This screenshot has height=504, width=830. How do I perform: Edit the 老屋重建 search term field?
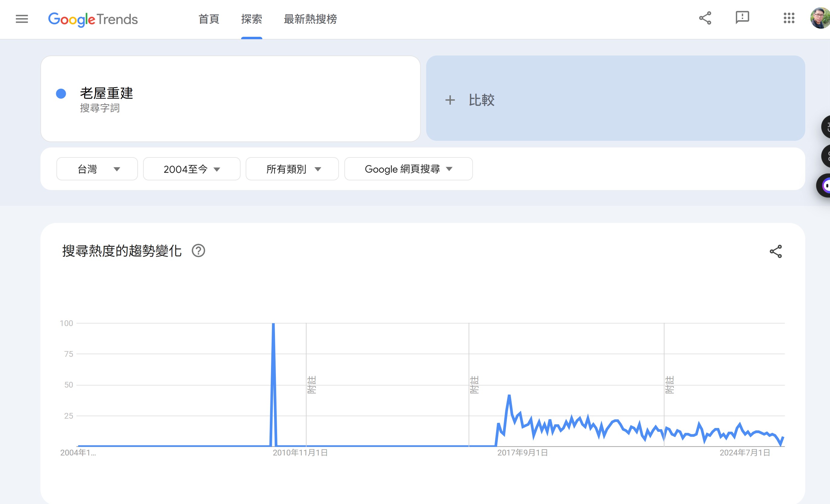pos(107,94)
